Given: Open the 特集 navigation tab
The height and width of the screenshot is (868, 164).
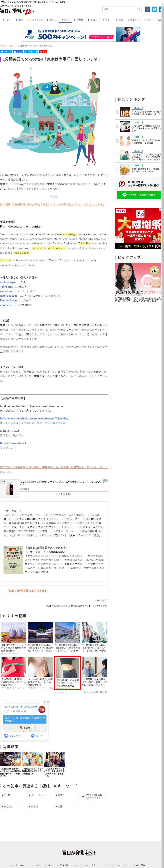Looking at the screenshot, I should (106, 20).
